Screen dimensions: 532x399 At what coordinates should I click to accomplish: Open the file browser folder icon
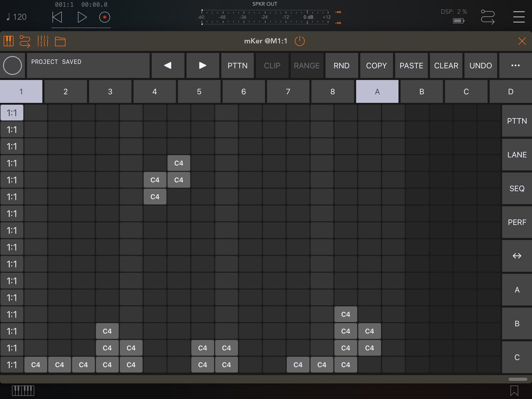tap(60, 41)
